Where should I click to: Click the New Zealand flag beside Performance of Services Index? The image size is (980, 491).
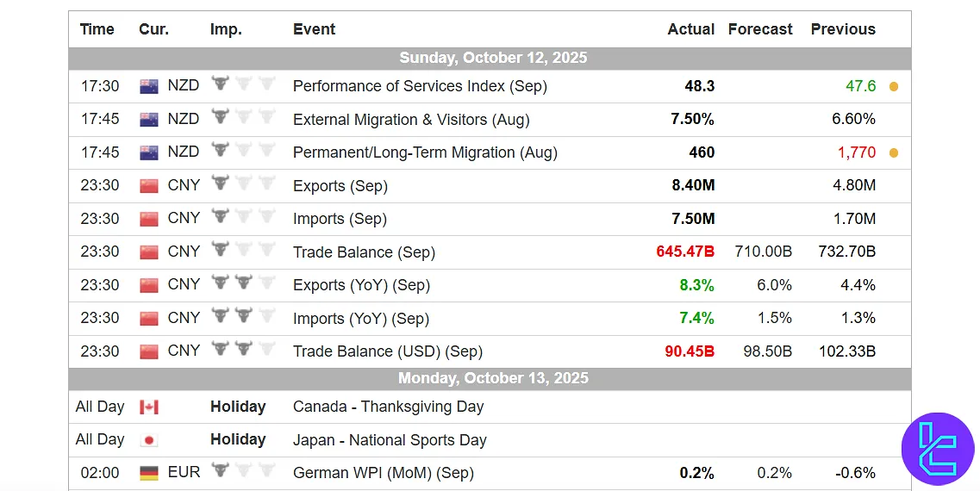149,86
